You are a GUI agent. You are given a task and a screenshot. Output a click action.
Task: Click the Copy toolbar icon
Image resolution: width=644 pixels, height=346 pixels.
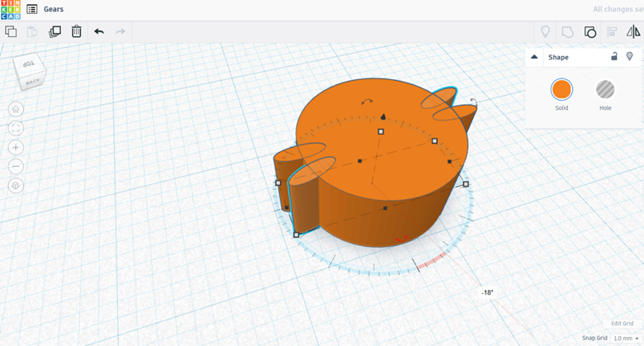[x=11, y=31]
